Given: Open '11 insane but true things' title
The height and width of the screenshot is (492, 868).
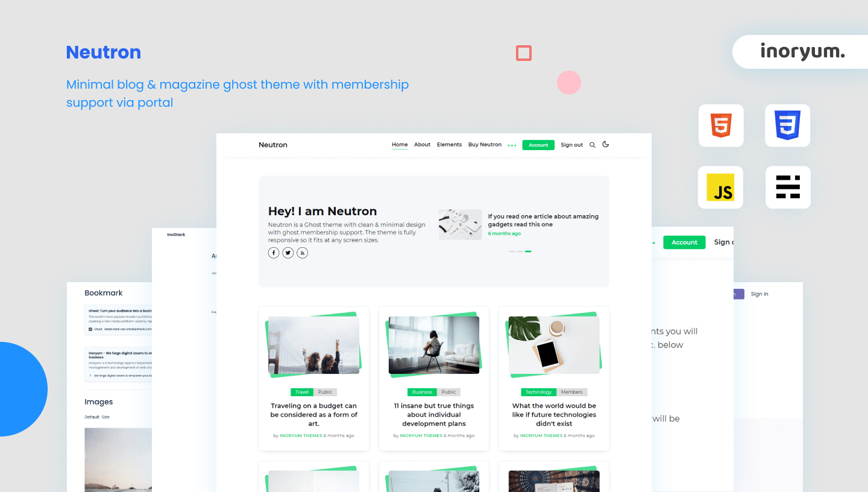Looking at the screenshot, I should pos(434,415).
